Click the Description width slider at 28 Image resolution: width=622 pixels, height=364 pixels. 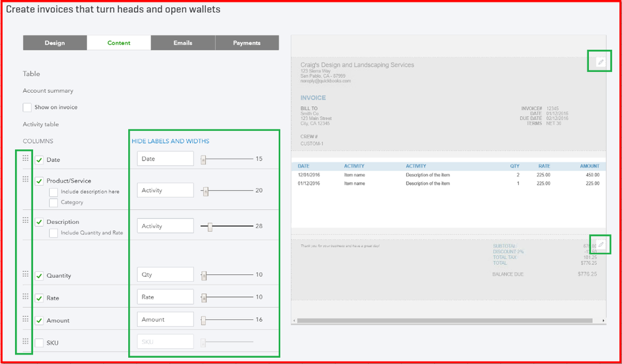(x=210, y=227)
